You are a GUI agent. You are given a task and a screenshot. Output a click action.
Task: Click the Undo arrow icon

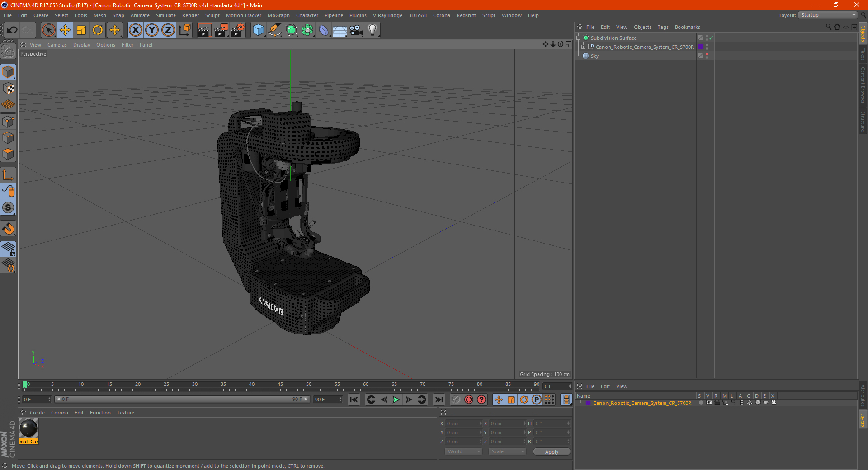tap(12, 30)
